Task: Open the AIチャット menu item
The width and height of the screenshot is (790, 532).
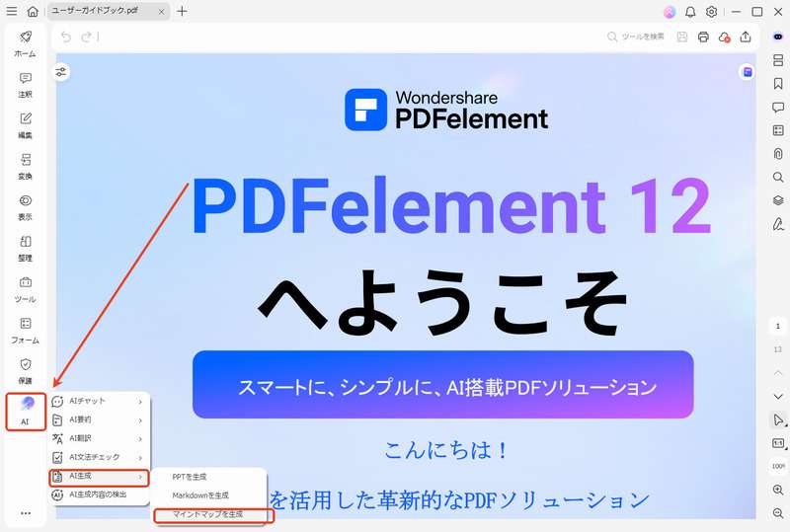Action: pos(100,401)
